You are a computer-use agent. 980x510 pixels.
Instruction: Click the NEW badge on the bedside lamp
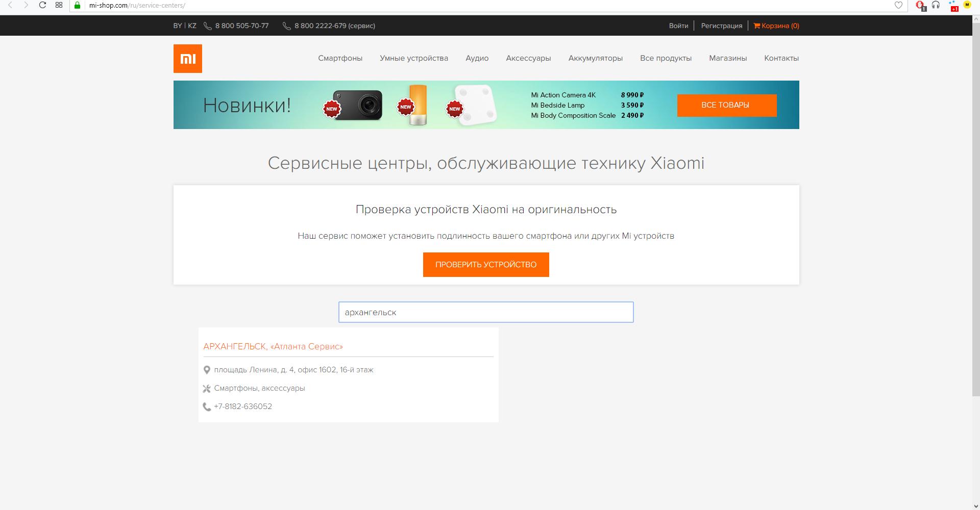coord(406,107)
